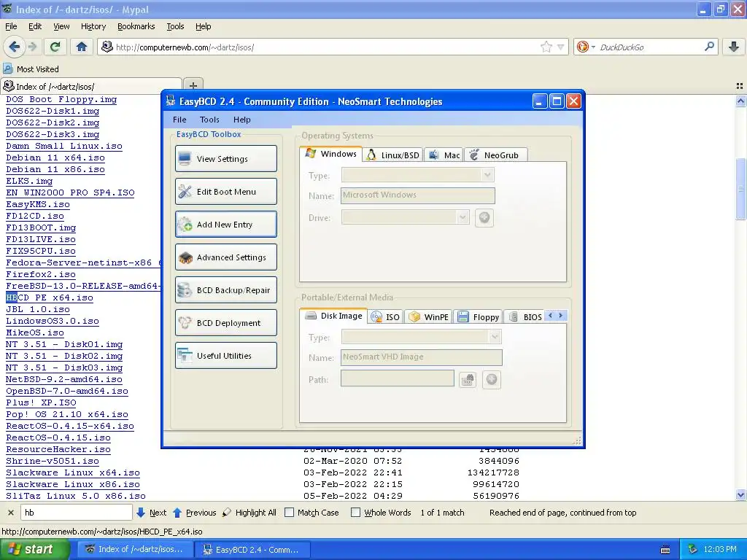Click the keyboard icon in system tray
This screenshot has width=747, height=560.
[665, 550]
